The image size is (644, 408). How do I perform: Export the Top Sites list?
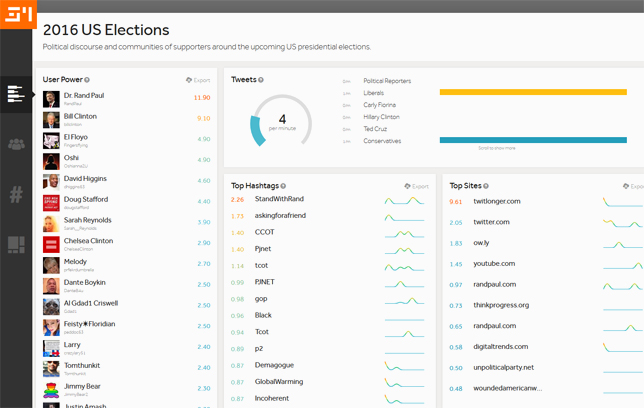pyautogui.click(x=633, y=186)
